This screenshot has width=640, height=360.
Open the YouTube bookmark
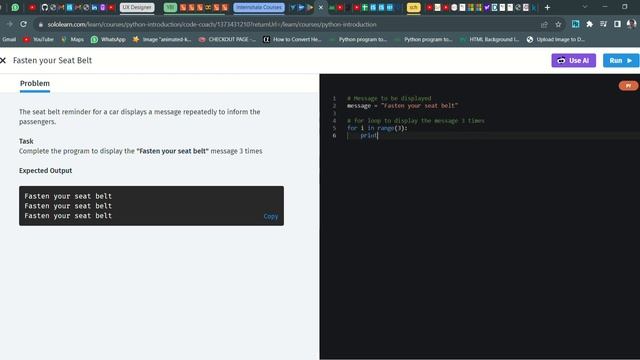[x=39, y=40]
